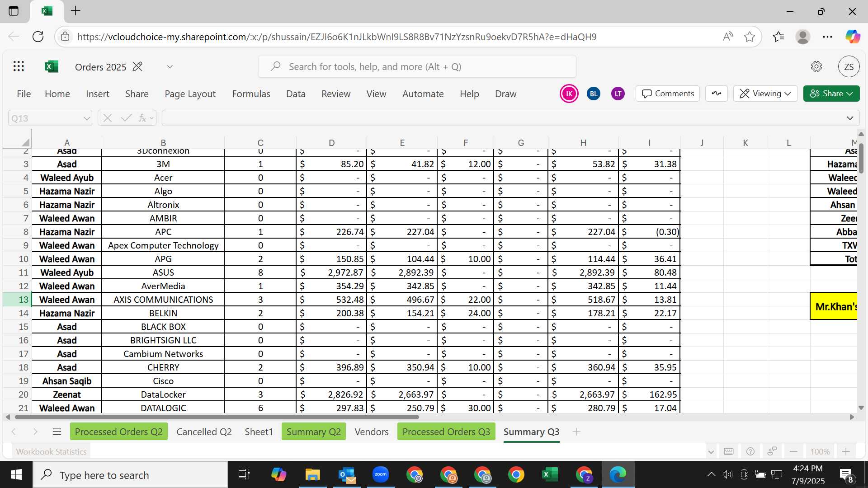Click the accessibility help icon in status bar
The height and width of the screenshot is (488, 868).
tap(750, 451)
